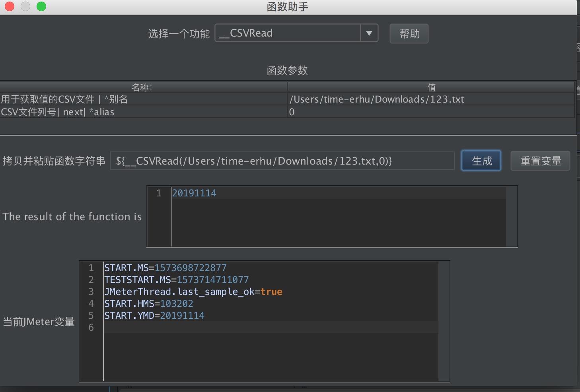Open the function selection dropdown arrow
Viewport: 580px width, 392px height.
(x=369, y=33)
